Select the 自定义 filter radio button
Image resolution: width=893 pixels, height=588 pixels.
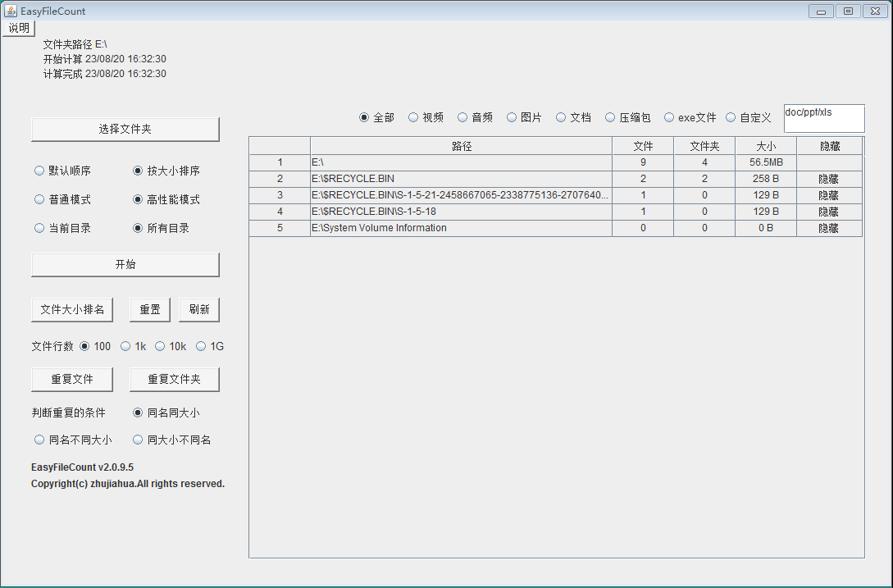731,118
